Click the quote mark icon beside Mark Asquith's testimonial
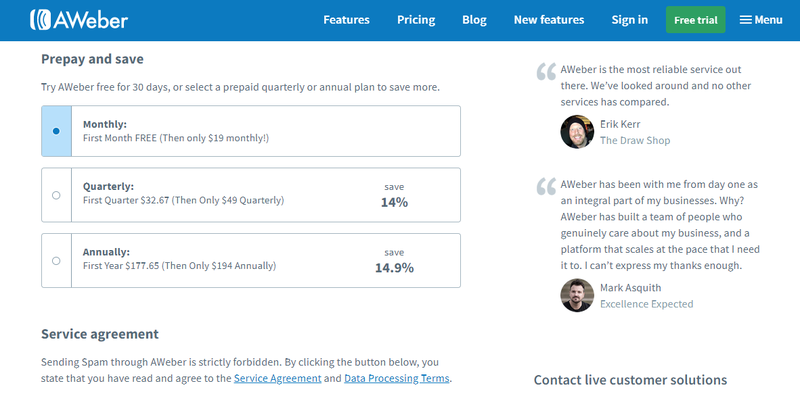The width and height of the screenshot is (800, 394). pos(546,186)
